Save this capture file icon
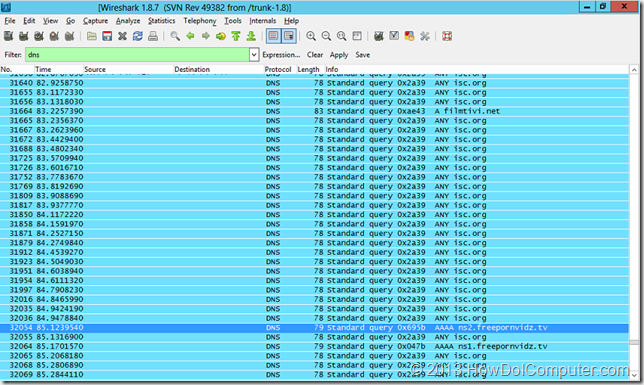Screen dimensions: 644x385 107,36
